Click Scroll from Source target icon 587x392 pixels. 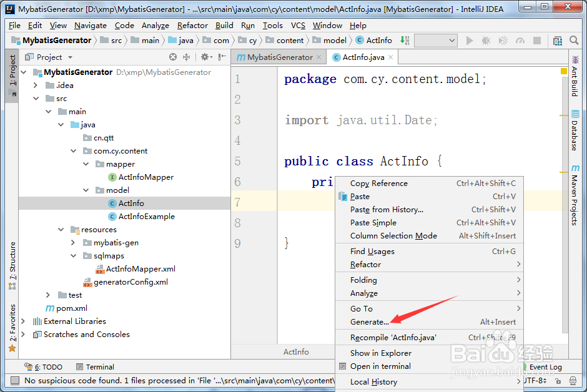172,57
